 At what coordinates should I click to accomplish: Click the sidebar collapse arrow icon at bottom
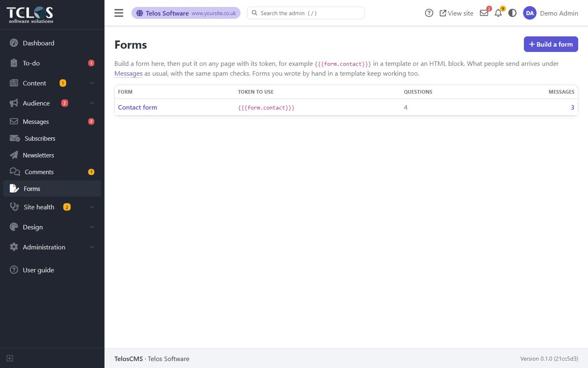pyautogui.click(x=10, y=358)
